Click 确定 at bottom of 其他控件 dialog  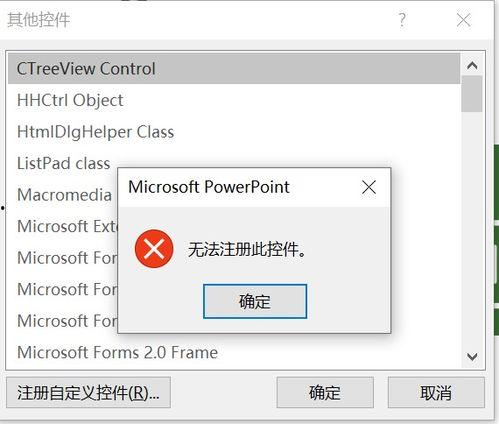(325, 393)
